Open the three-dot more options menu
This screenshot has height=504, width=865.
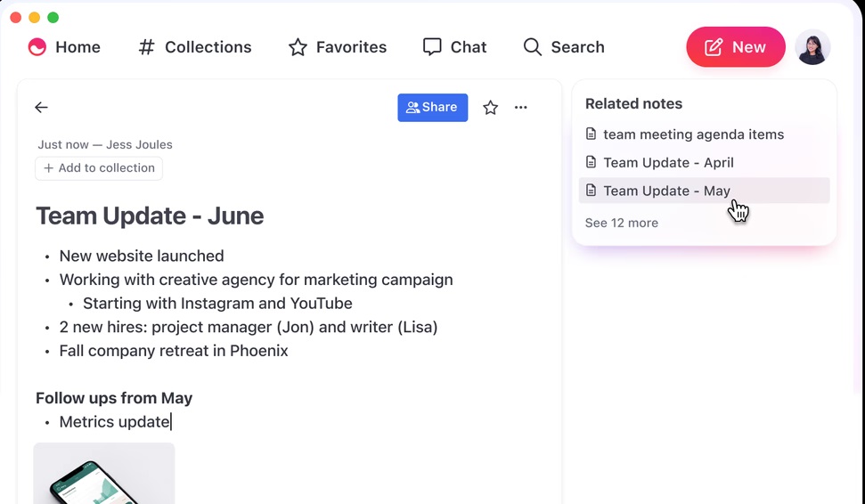pyautogui.click(x=521, y=108)
